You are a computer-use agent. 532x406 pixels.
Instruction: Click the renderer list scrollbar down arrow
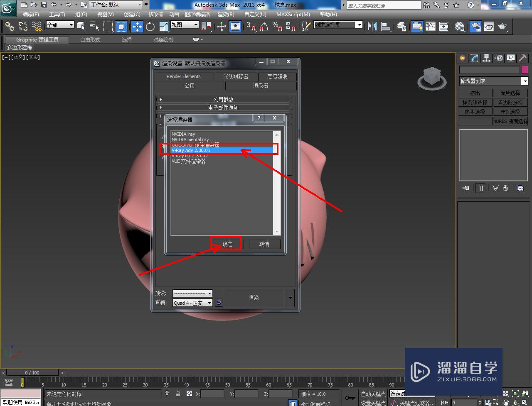click(277, 232)
